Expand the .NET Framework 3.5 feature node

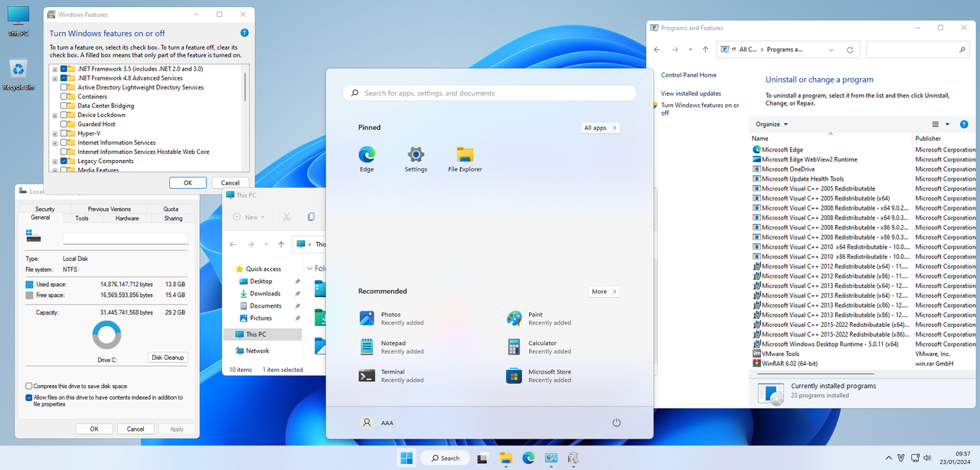pyautogui.click(x=55, y=69)
